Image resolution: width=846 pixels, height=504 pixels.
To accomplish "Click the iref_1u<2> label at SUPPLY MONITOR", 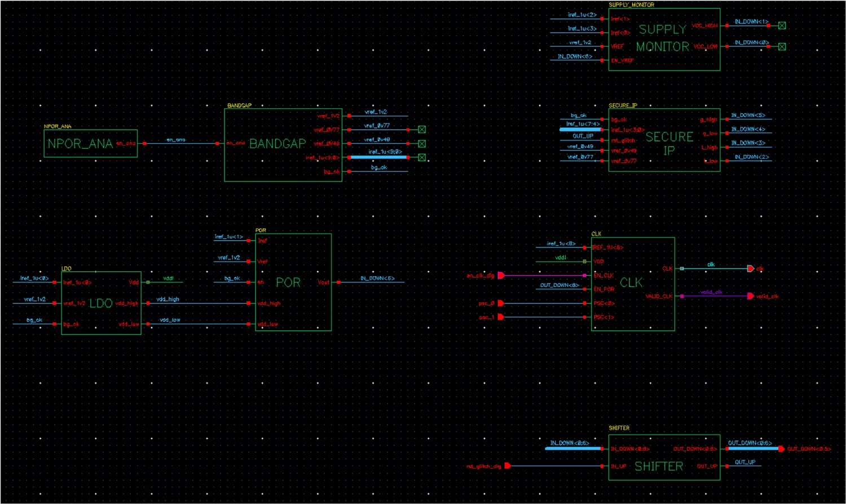I will tap(582, 15).
